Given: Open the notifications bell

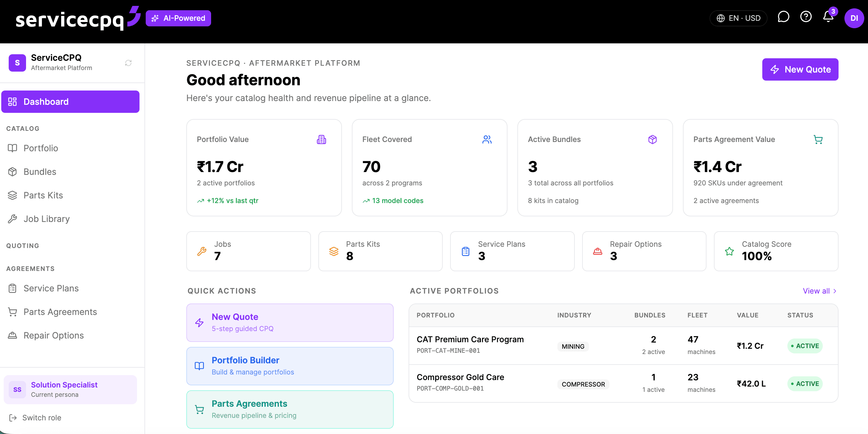Looking at the screenshot, I should point(828,17).
